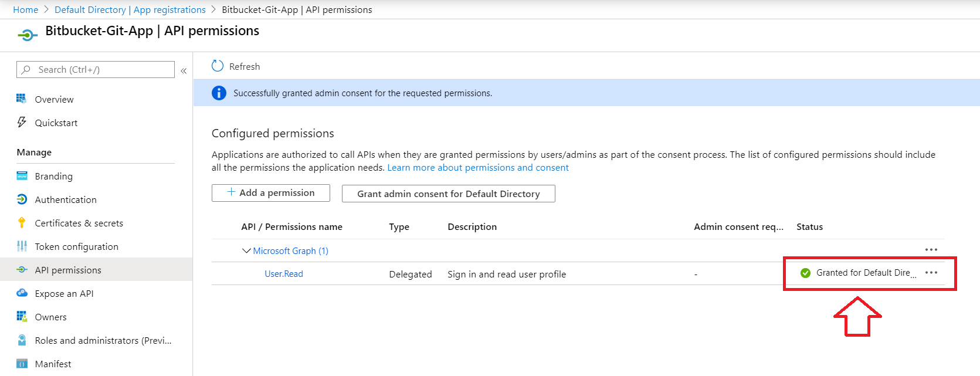Image resolution: width=980 pixels, height=376 pixels.
Task: Click the Refresh button label
Action: pos(245,66)
